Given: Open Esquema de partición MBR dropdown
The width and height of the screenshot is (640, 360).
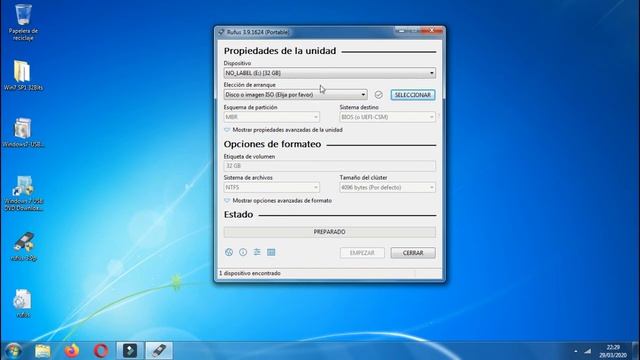Looking at the screenshot, I should point(271,117).
